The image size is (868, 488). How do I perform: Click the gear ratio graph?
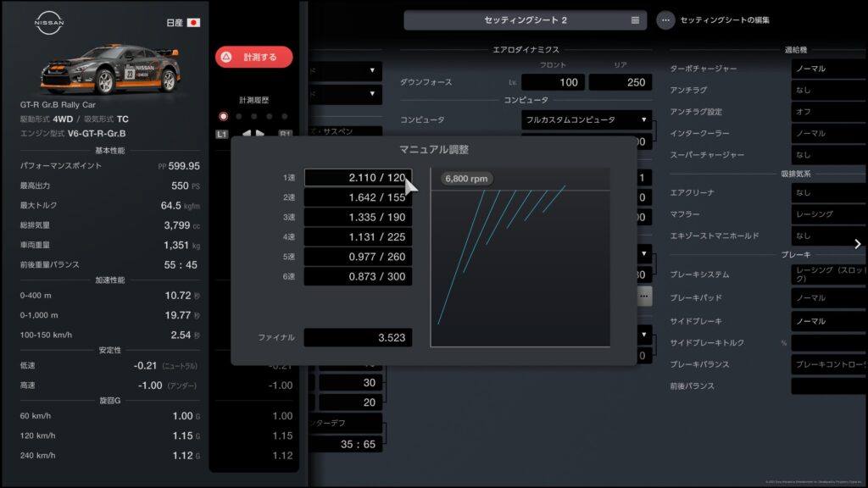coord(520,258)
